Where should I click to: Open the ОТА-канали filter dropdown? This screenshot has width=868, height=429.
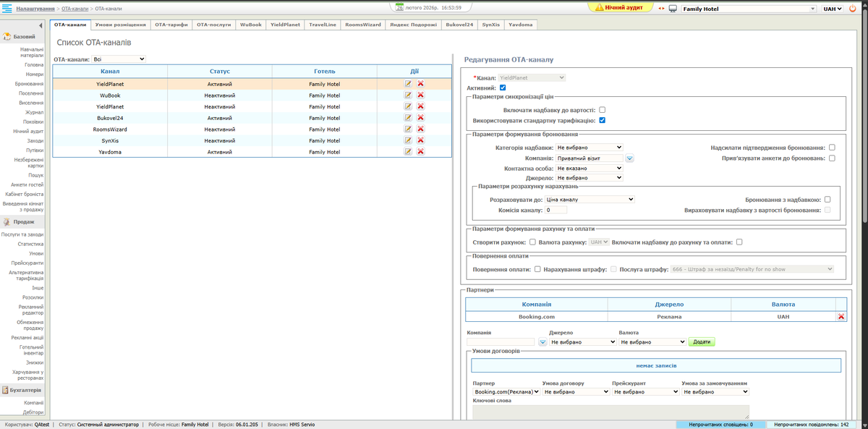pos(119,59)
